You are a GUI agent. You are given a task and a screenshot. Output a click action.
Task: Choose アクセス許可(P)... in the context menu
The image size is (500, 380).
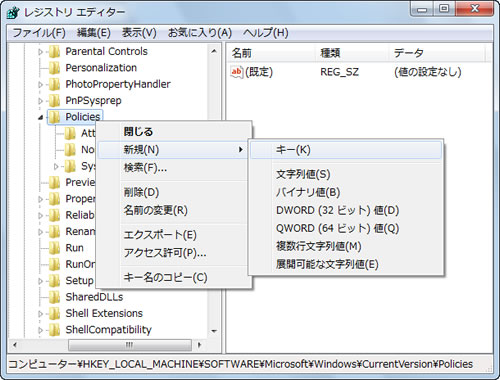coord(173,253)
